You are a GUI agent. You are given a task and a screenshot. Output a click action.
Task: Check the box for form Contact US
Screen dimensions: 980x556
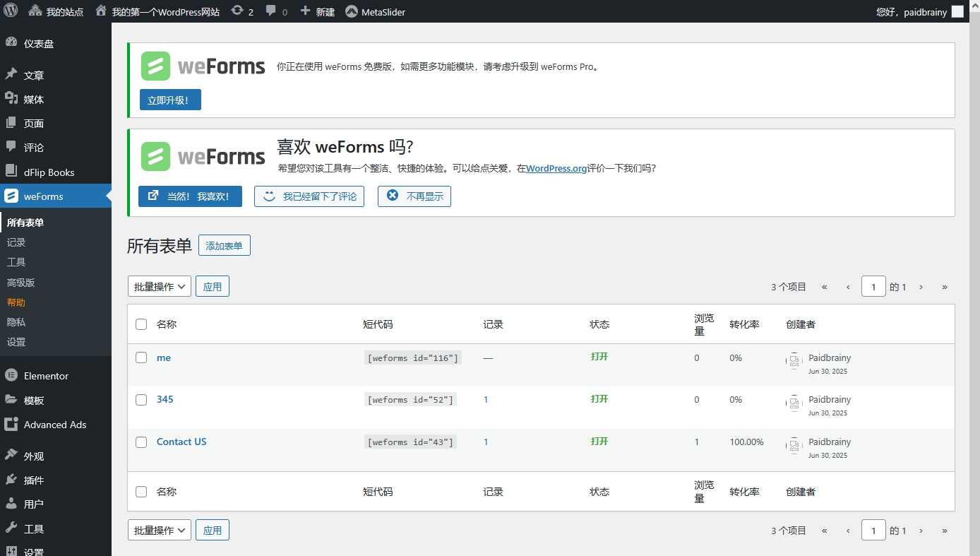141,442
